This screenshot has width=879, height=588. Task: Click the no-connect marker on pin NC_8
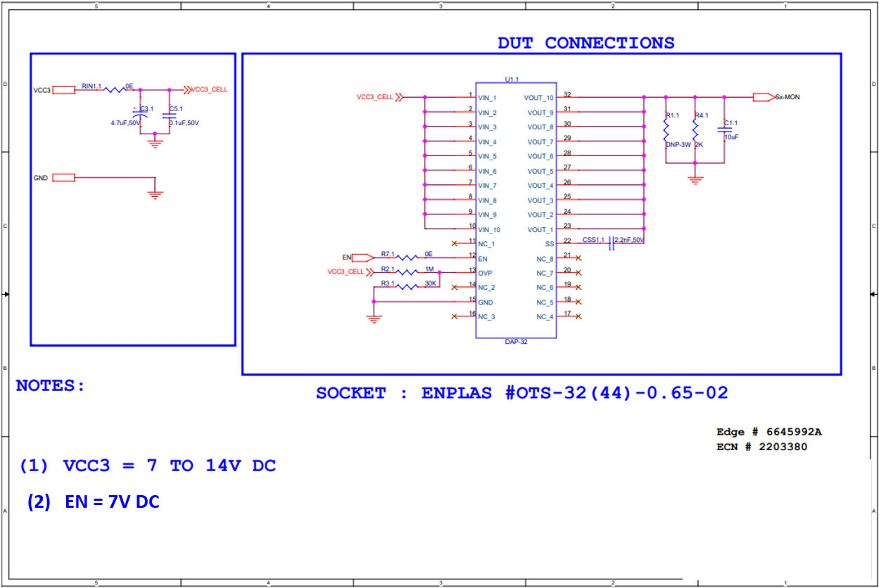click(578, 257)
